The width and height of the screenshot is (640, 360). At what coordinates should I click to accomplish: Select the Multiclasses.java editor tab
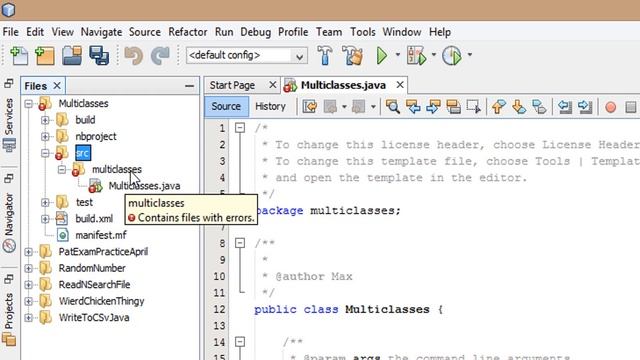[x=343, y=85]
